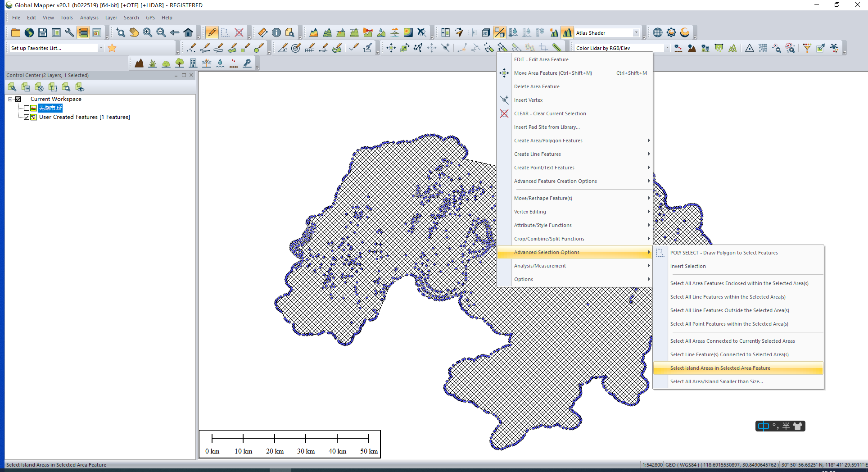This screenshot has width=868, height=472.
Task: Choose Select Island Areas in Selected Area Feature
Action: click(738, 368)
